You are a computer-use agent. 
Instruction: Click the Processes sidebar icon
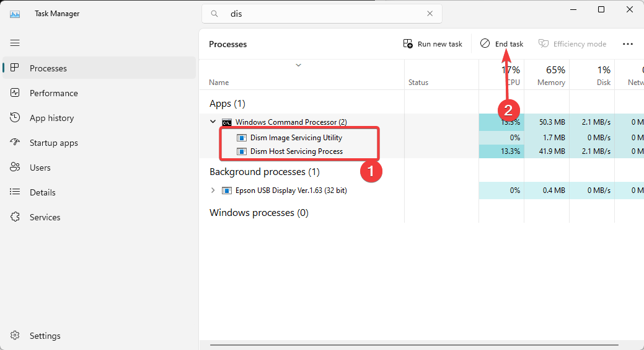tap(15, 68)
